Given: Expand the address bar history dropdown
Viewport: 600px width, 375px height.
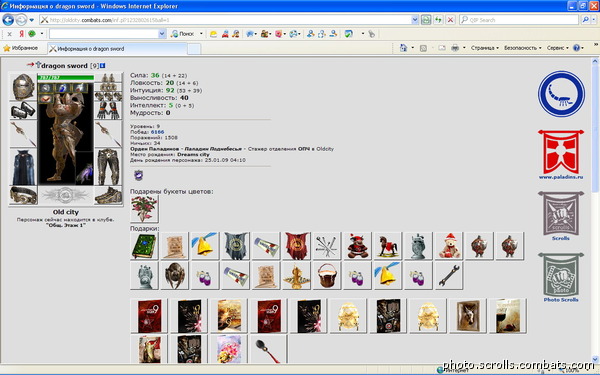Looking at the screenshot, I should coord(415,20).
